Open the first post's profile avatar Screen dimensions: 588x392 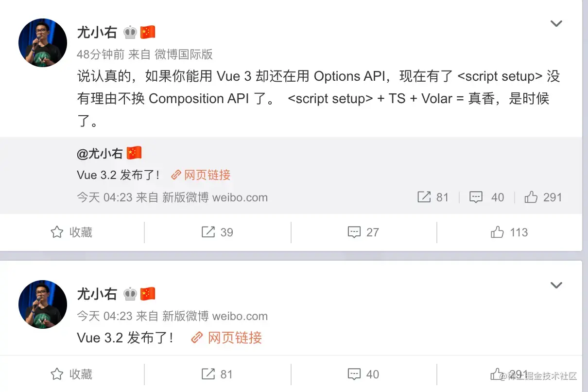[43, 43]
